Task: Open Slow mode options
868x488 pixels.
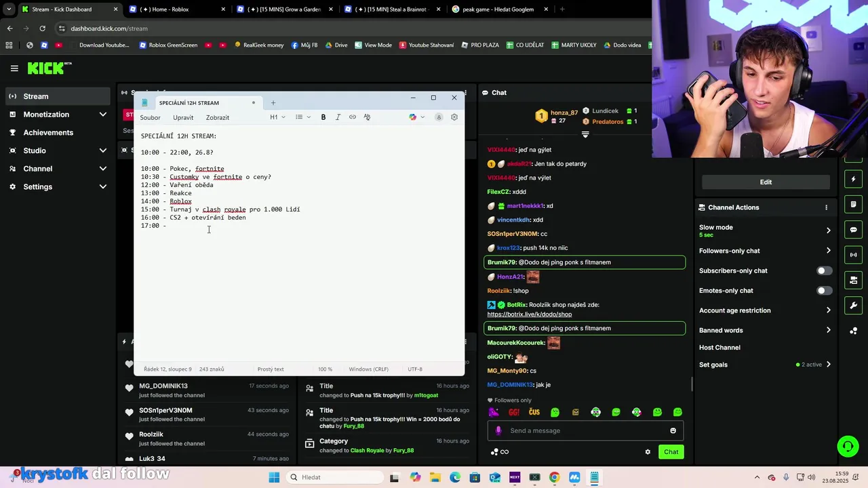Action: [765, 230]
